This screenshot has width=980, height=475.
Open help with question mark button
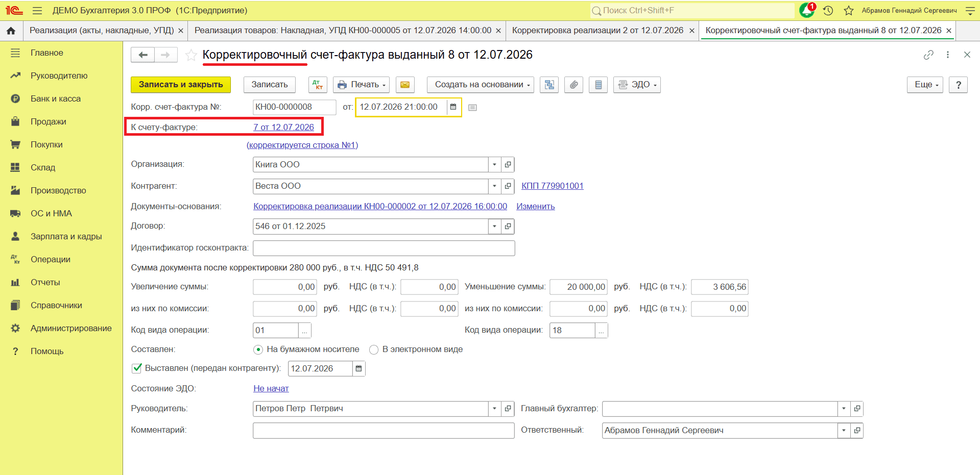[x=958, y=85]
